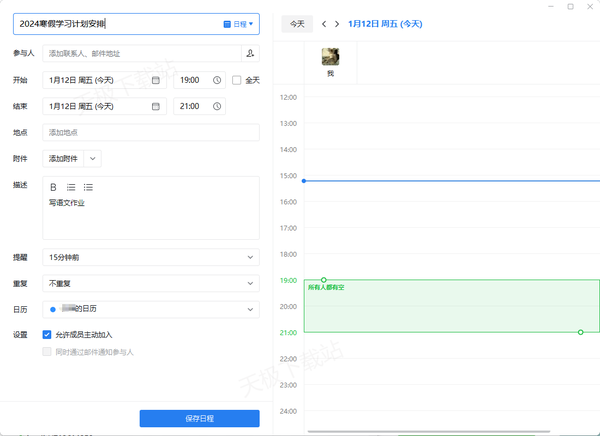Image resolution: width=600 pixels, height=436 pixels.
Task: Select the green 所有人都有空 time block
Action: click(450, 307)
